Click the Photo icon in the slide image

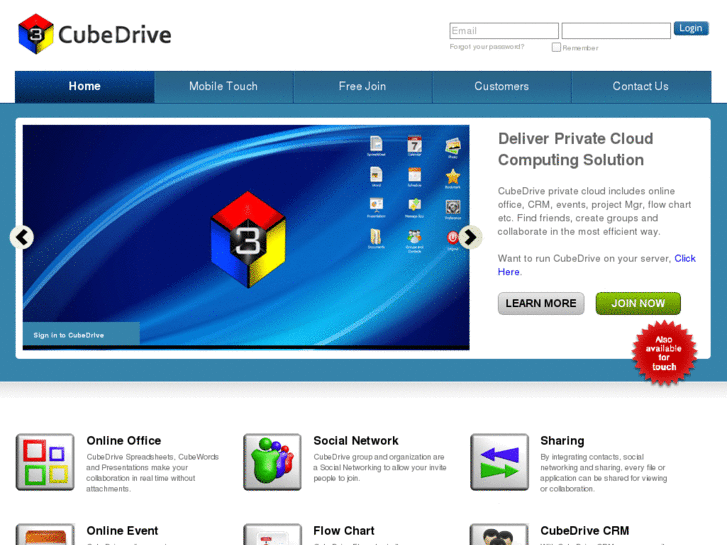[x=453, y=148]
